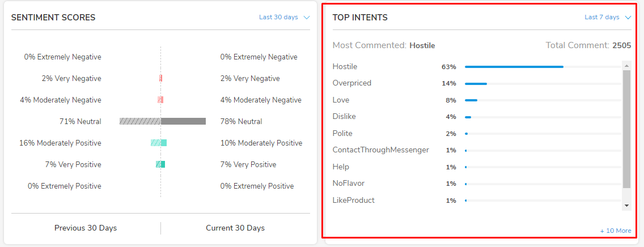This screenshot has height=247, width=644.
Task: Click the Current 30 Days label
Action: (x=235, y=228)
